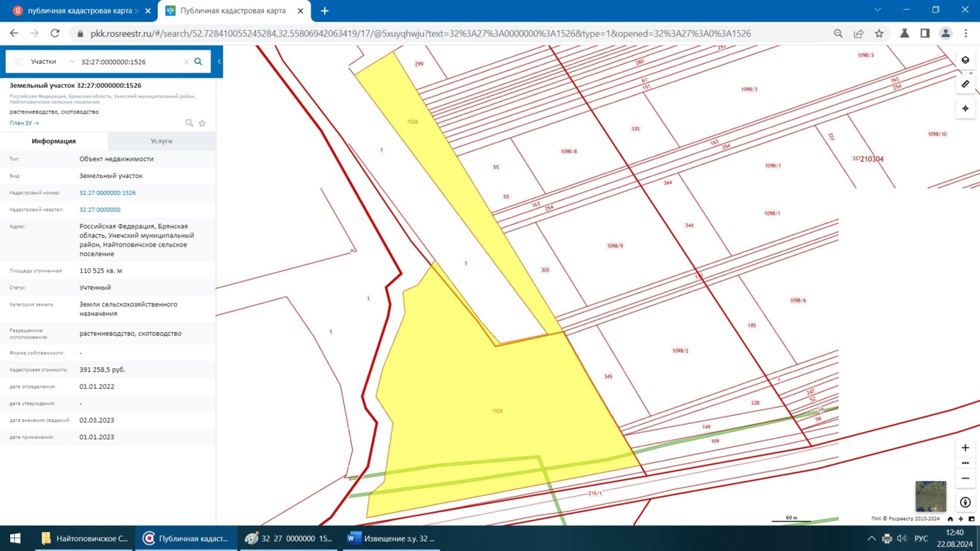
Task: Open the Word document in the taskbar
Action: (391, 538)
